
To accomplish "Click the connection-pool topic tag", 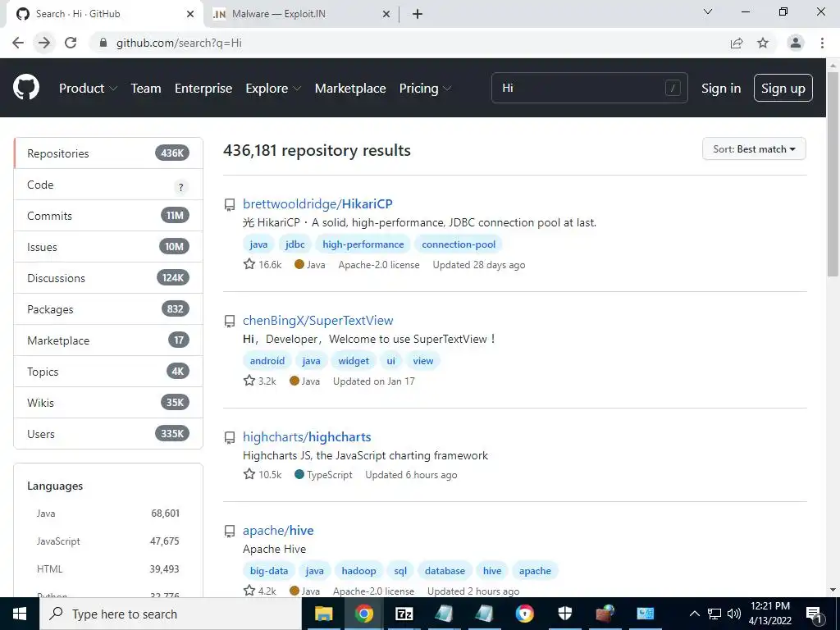I will click(459, 244).
